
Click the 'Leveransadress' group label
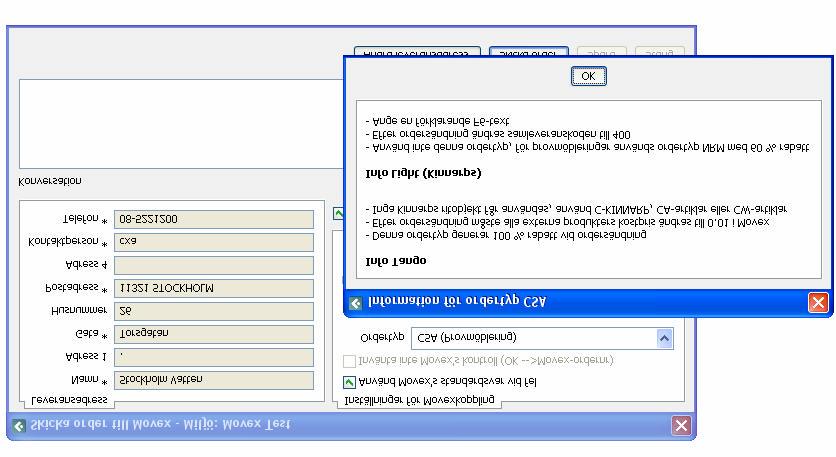click(x=69, y=399)
